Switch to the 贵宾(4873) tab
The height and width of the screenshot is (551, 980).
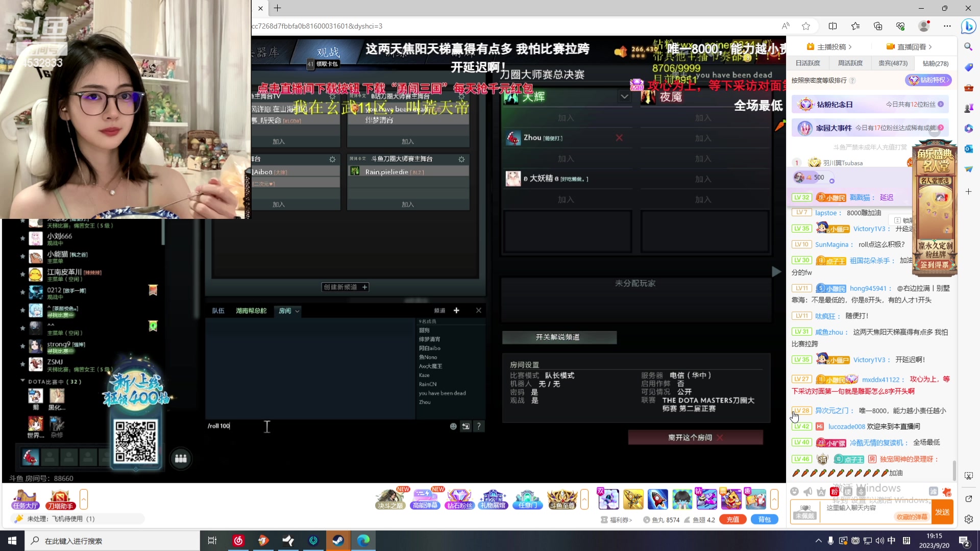(893, 63)
